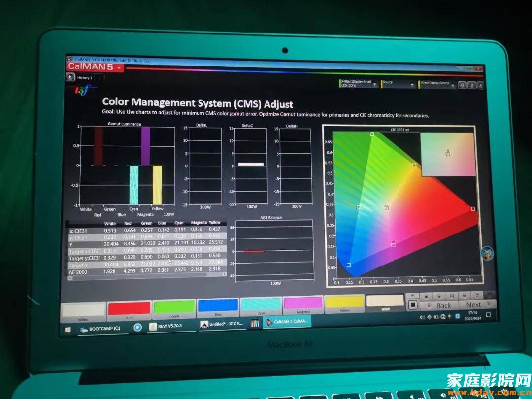Image resolution: width=532 pixels, height=399 pixels.
Task: Click the icon right of the infinity icon
Action: pos(477,295)
